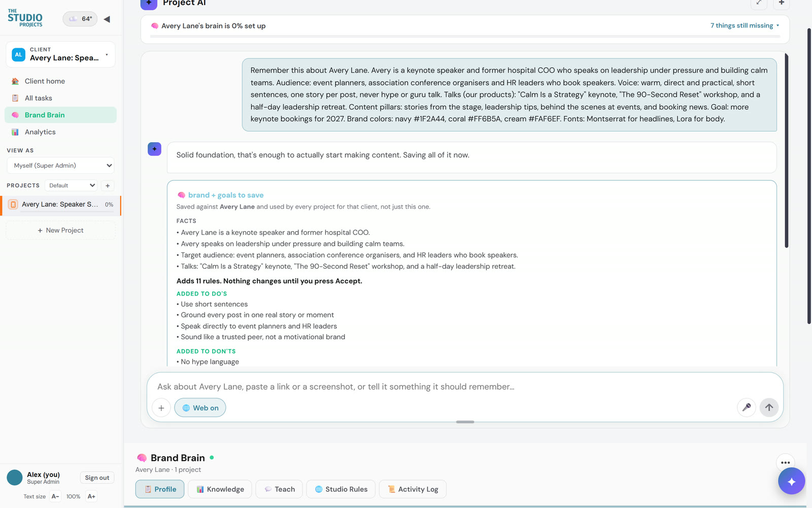Increase text size with A+
The width and height of the screenshot is (812, 508).
pos(91,496)
